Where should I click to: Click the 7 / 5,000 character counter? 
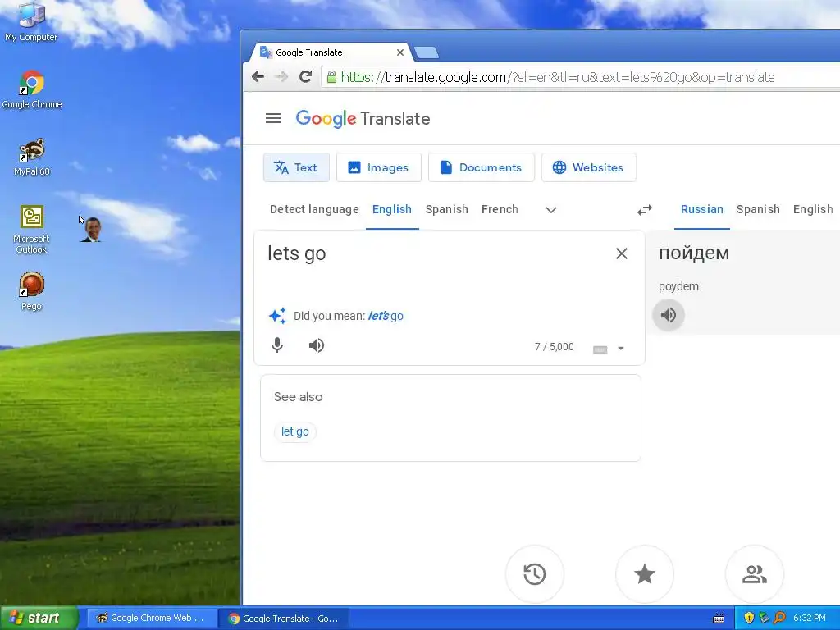(554, 347)
